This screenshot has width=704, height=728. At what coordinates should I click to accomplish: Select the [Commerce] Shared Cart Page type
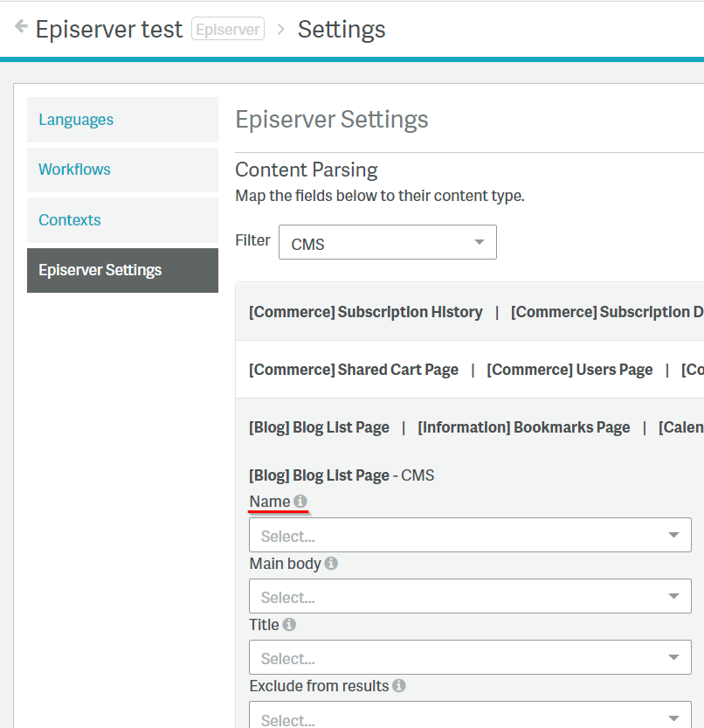coord(353,370)
